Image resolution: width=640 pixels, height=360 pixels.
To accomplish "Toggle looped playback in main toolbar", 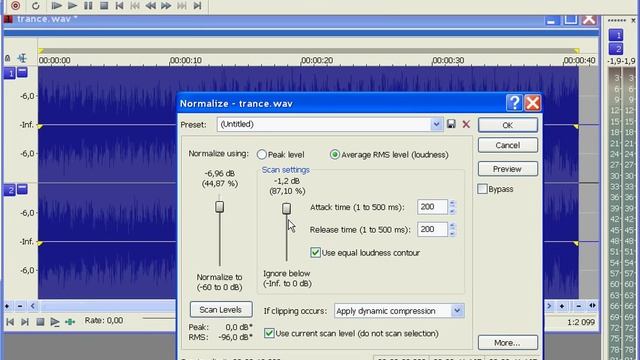I will click(36, 6).
